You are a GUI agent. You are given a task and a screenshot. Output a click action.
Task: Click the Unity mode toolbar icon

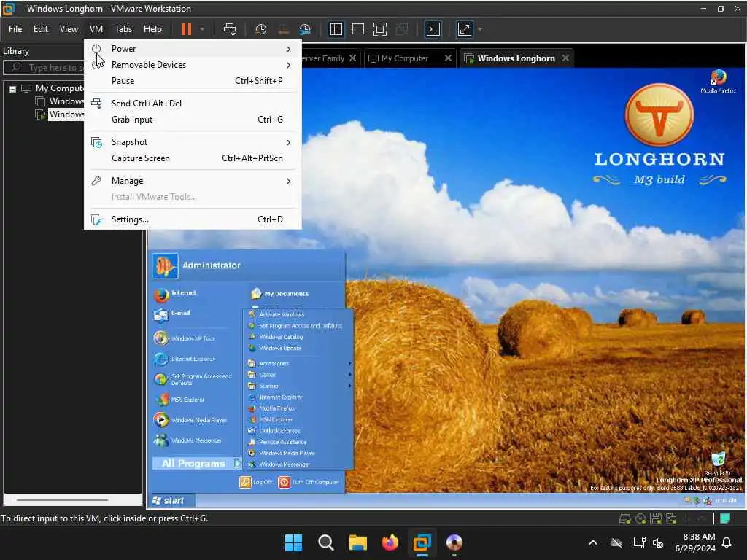pyautogui.click(x=402, y=29)
